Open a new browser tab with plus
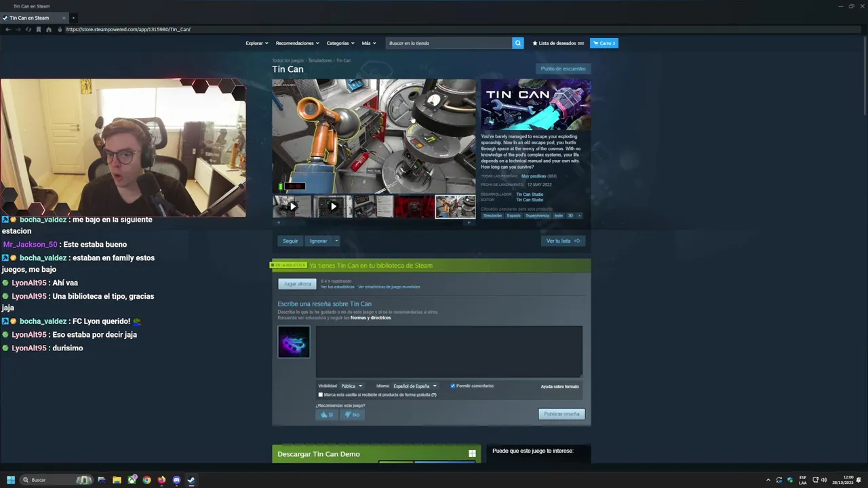Screen dimensions: 868x488 click(x=73, y=18)
